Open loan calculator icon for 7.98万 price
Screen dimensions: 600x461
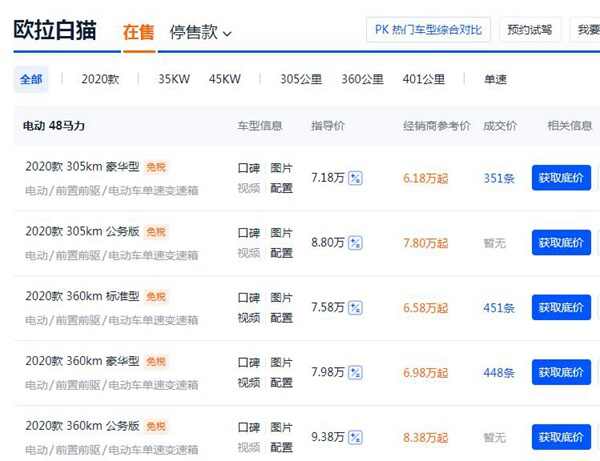pos(355,372)
